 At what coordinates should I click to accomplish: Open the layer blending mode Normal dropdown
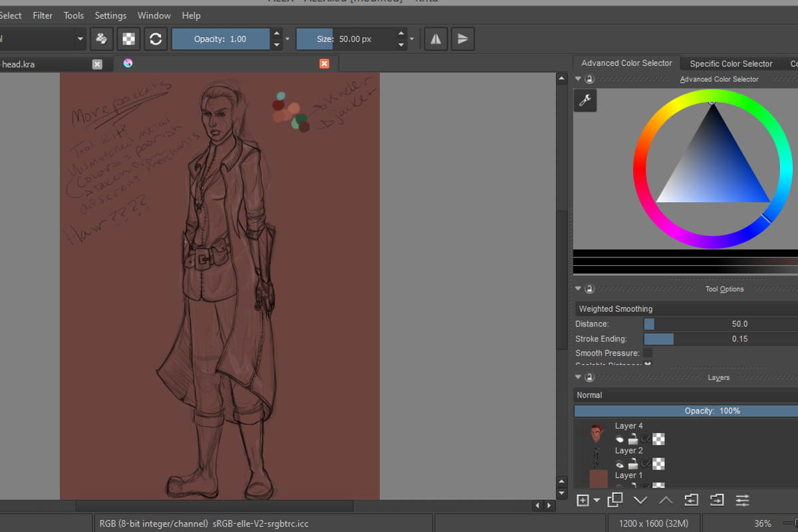685,395
